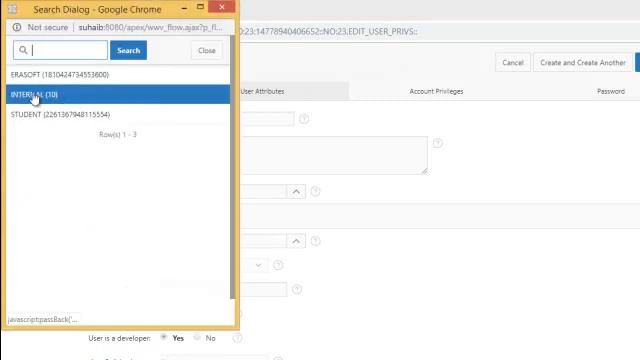640x360 pixels.
Task: Choose STUDENT workspace from results
Action: pyautogui.click(x=118, y=114)
